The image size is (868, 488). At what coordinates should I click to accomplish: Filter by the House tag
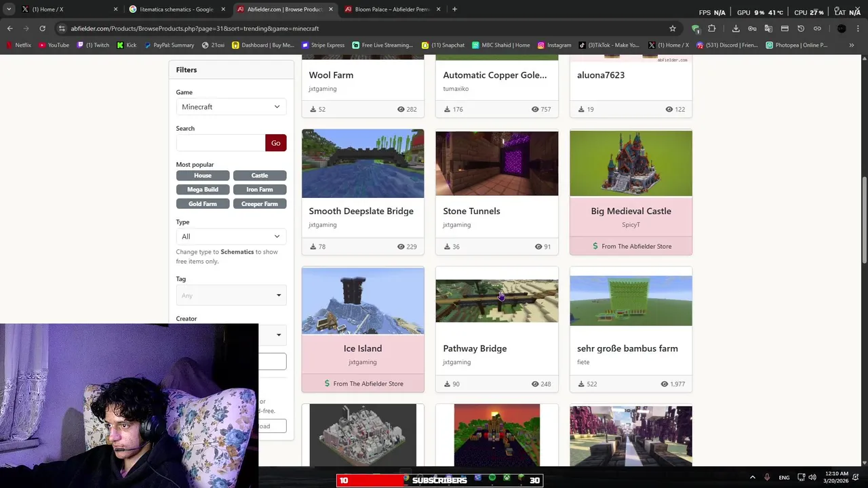click(202, 175)
